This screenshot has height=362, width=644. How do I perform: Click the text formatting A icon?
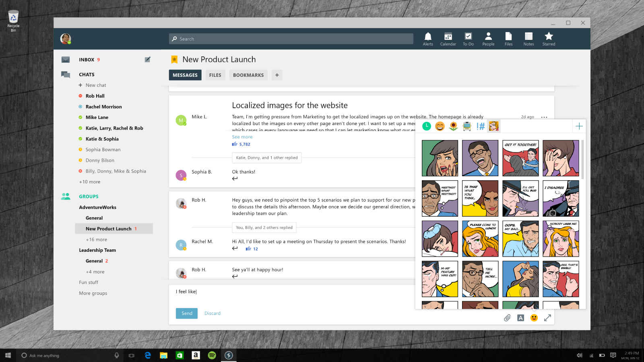point(520,318)
